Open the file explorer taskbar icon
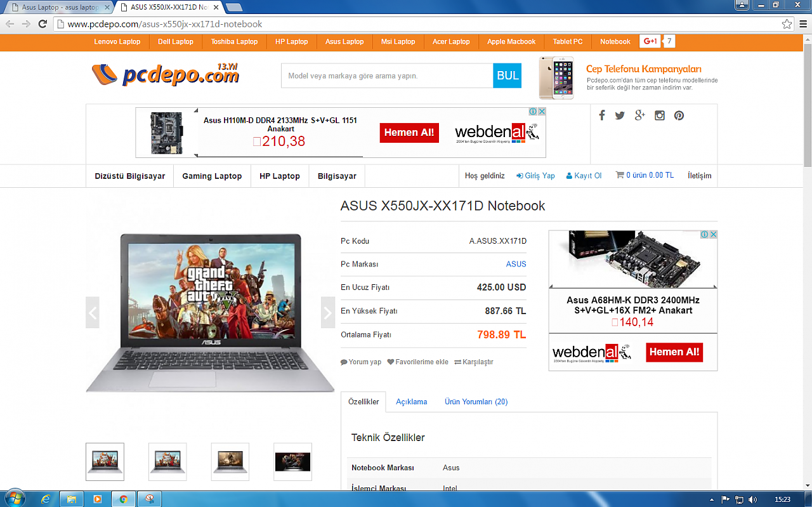This screenshot has height=507, width=812. (72, 499)
